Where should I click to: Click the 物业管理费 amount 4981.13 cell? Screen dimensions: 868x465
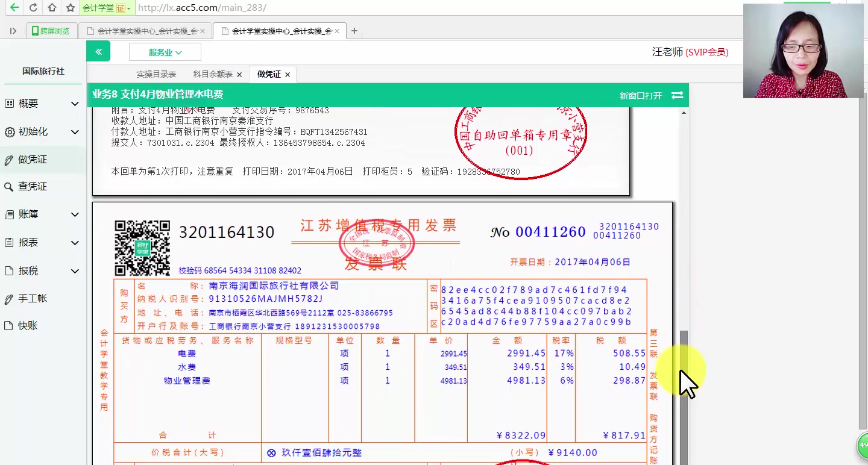(526, 381)
